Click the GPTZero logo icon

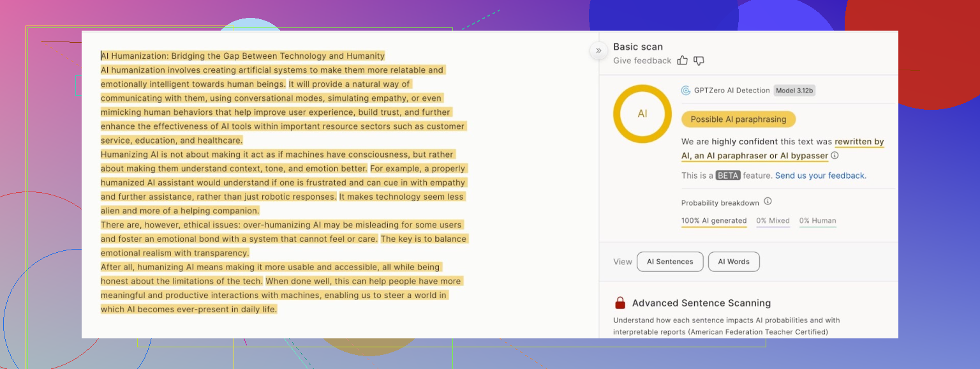point(686,91)
